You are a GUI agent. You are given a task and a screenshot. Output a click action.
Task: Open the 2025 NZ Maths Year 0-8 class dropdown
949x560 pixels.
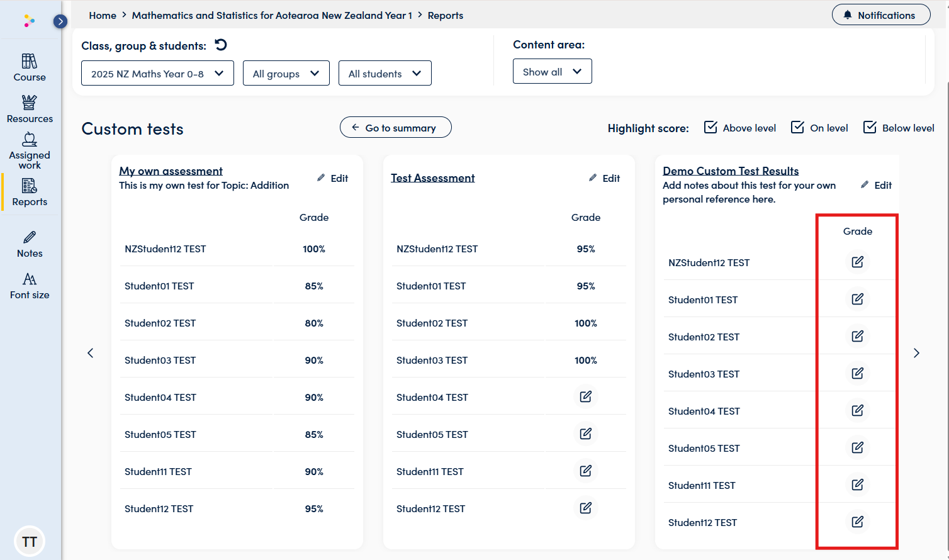click(x=157, y=73)
